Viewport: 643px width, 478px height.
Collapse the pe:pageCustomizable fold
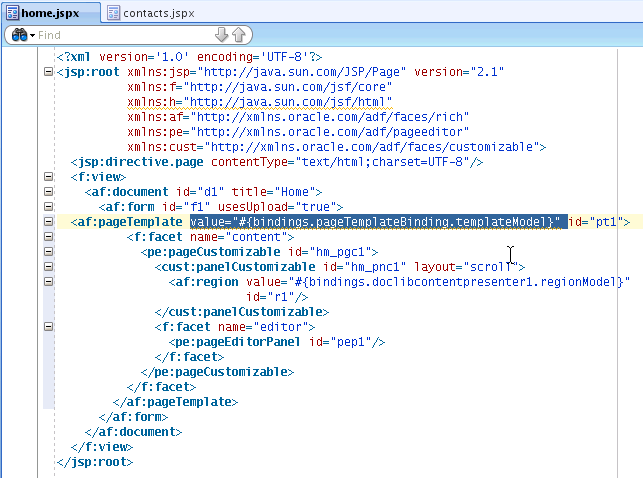pyautogui.click(x=48, y=251)
